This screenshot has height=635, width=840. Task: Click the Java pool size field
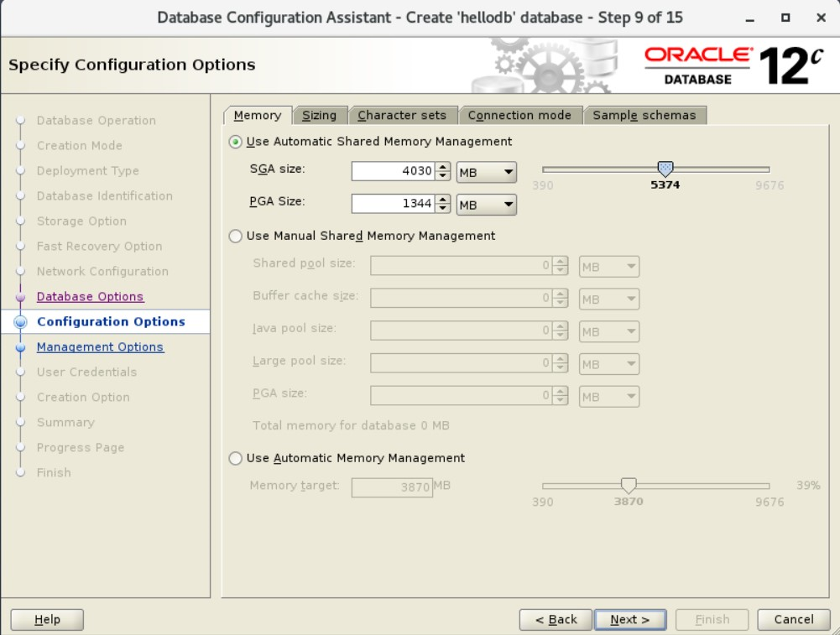[462, 331]
